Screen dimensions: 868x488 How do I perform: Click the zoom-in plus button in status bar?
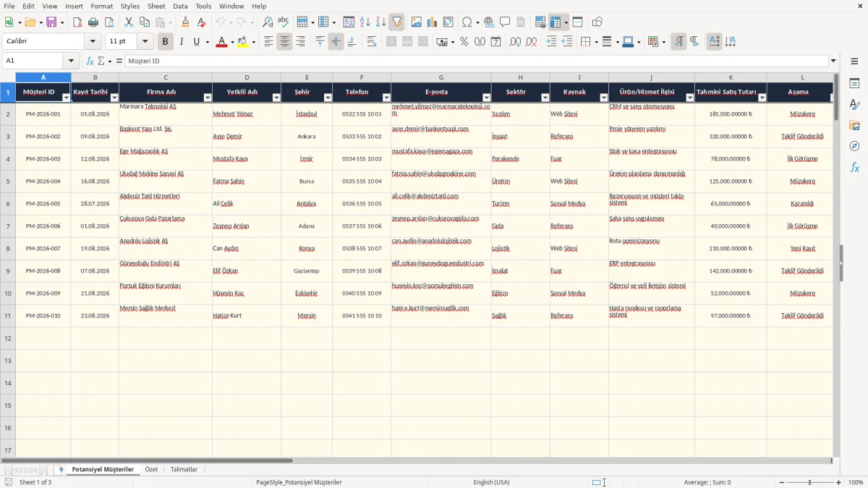(x=839, y=482)
